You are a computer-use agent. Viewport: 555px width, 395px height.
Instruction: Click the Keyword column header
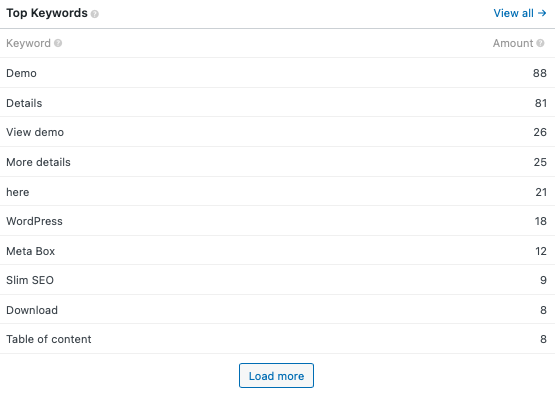click(28, 43)
